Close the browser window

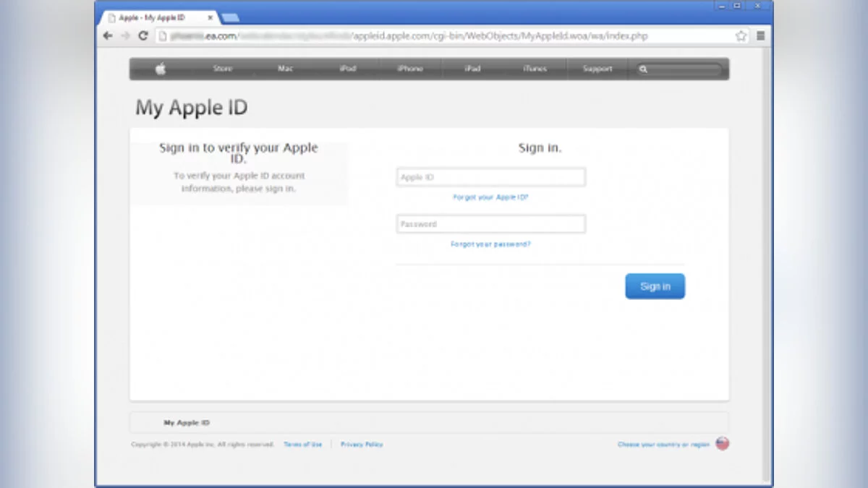(757, 6)
